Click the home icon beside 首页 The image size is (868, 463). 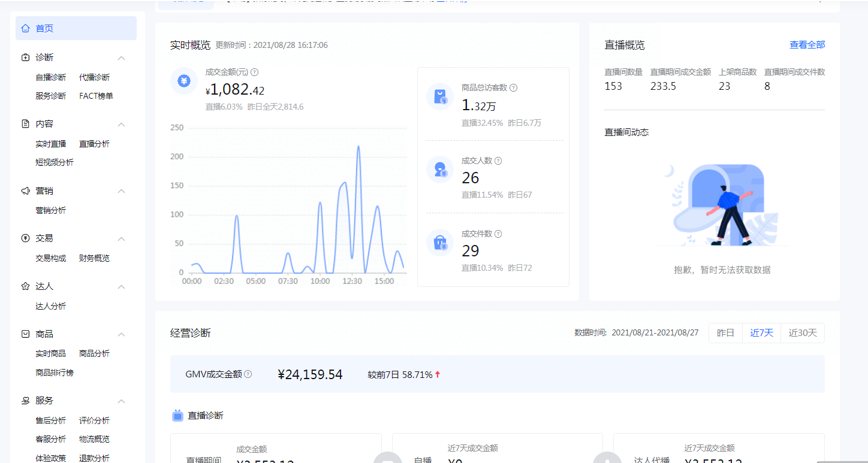coord(25,28)
